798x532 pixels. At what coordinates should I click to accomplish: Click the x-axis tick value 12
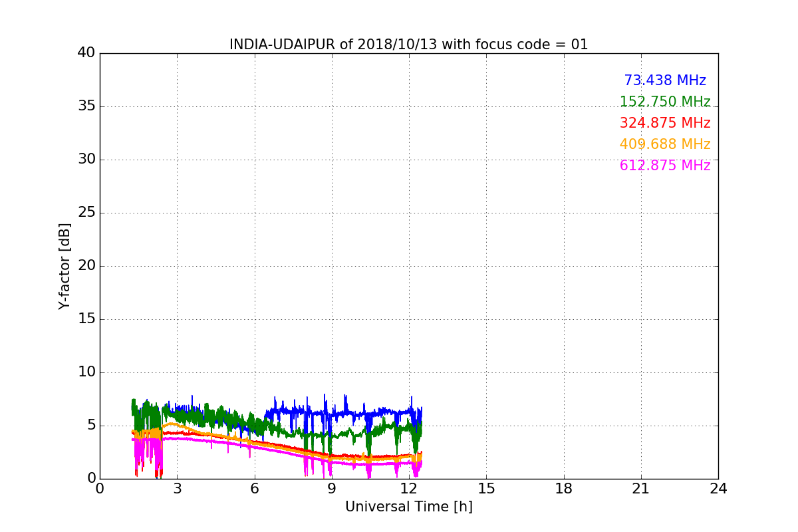click(409, 489)
